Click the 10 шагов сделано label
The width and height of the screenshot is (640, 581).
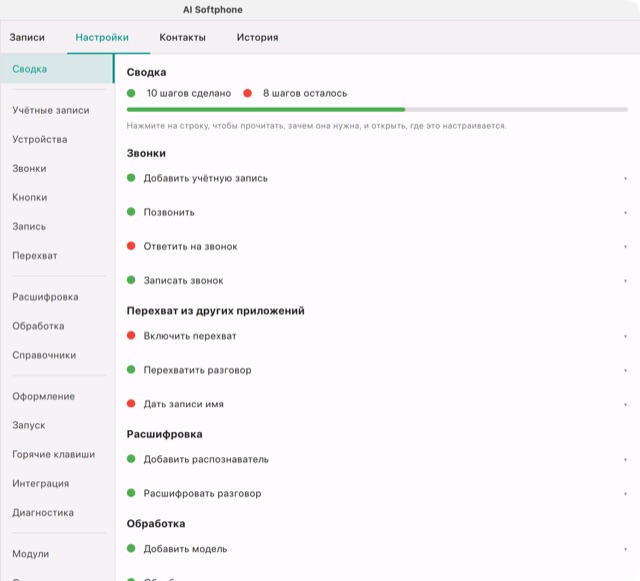click(189, 93)
